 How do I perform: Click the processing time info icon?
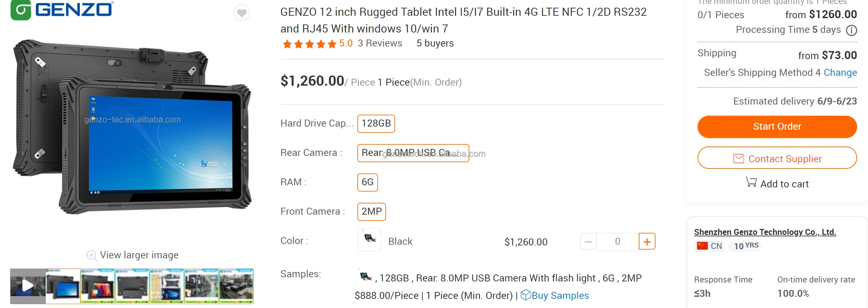click(851, 30)
